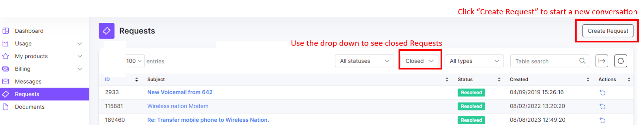This screenshot has height=139, width=644.
Task: Open the Closed filter dropdown
Action: [x=420, y=61]
